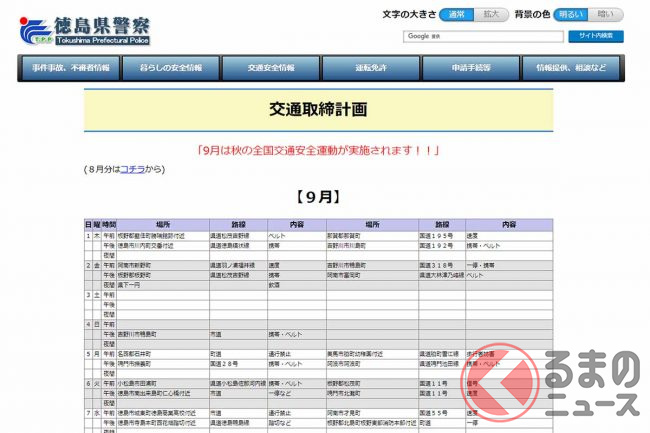650x433 pixels.
Task: Click the first 路線 column header
Action: [238, 224]
